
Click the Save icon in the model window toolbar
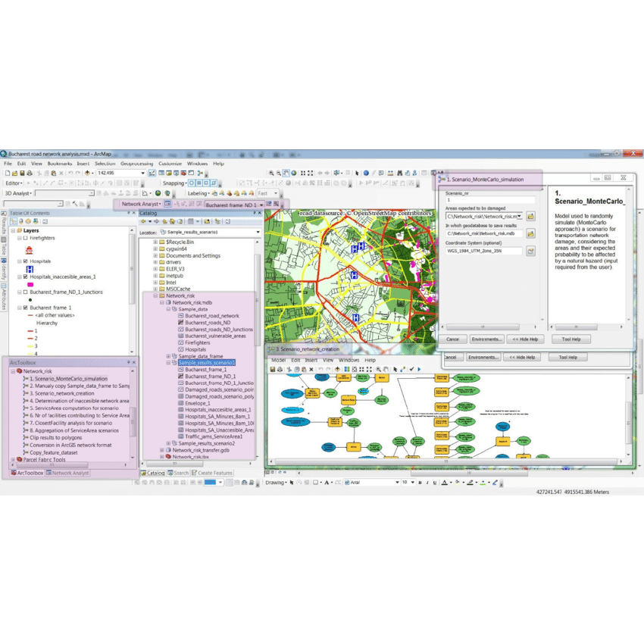[x=272, y=369]
